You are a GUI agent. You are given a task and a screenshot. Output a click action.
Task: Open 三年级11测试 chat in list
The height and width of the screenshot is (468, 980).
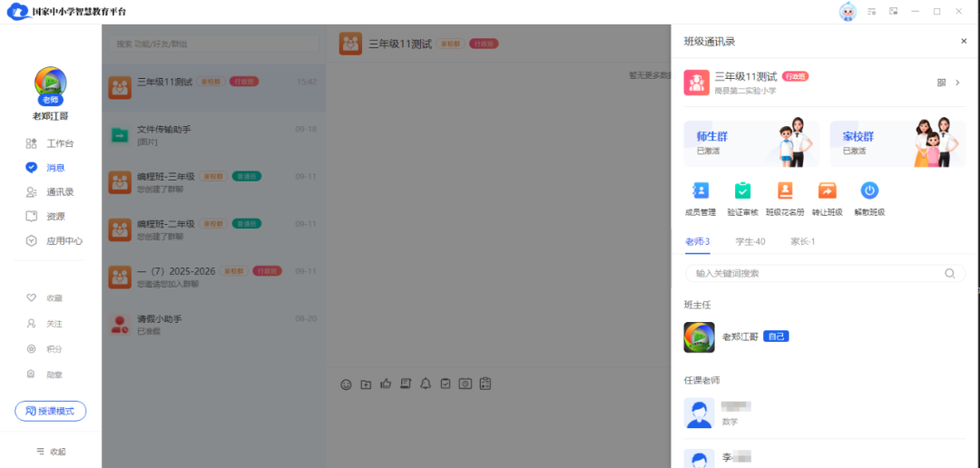click(x=214, y=88)
